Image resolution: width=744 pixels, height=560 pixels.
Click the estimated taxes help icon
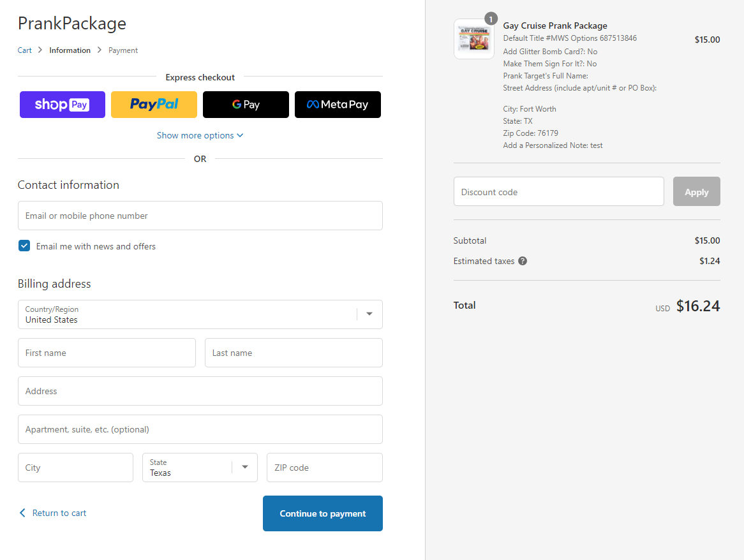click(x=523, y=261)
